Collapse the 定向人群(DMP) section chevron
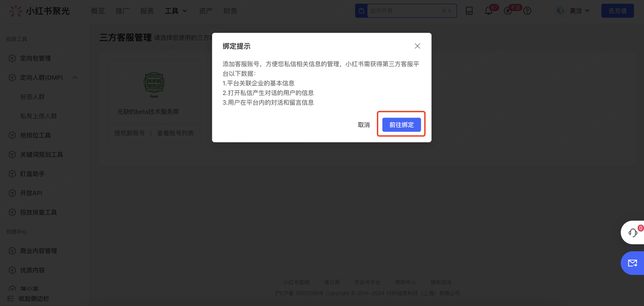 click(x=75, y=77)
